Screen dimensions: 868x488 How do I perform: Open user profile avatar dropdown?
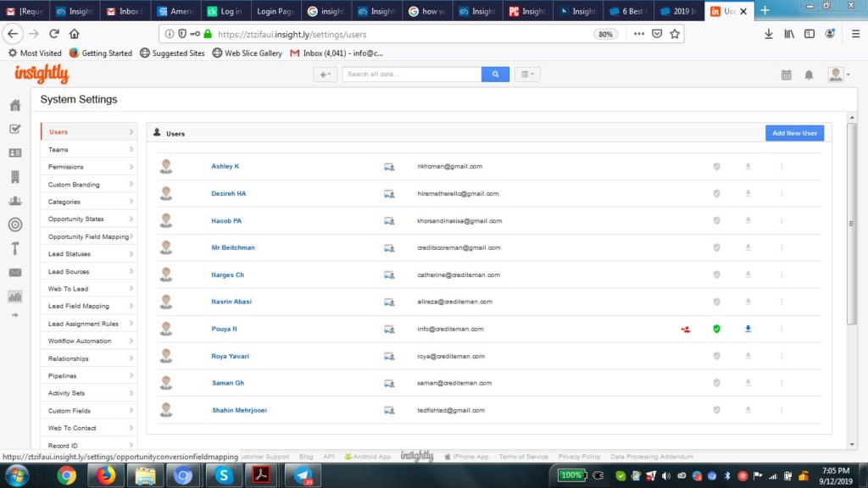tap(837, 75)
